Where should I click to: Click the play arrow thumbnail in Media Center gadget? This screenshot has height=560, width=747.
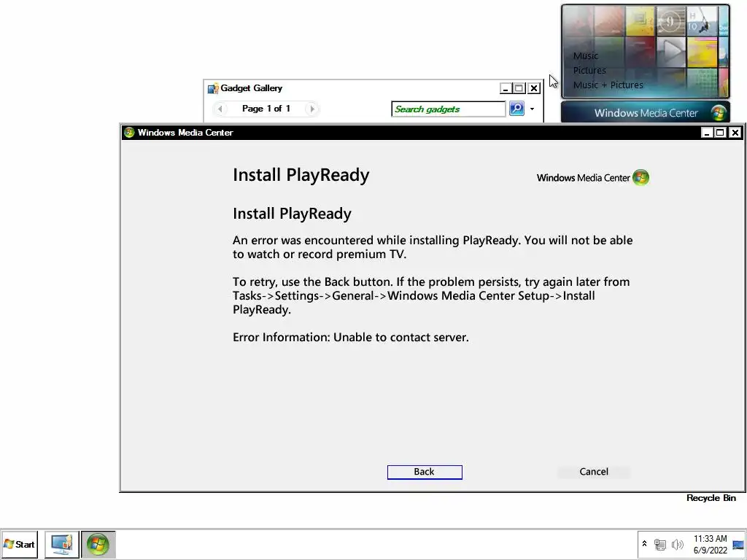coord(671,52)
